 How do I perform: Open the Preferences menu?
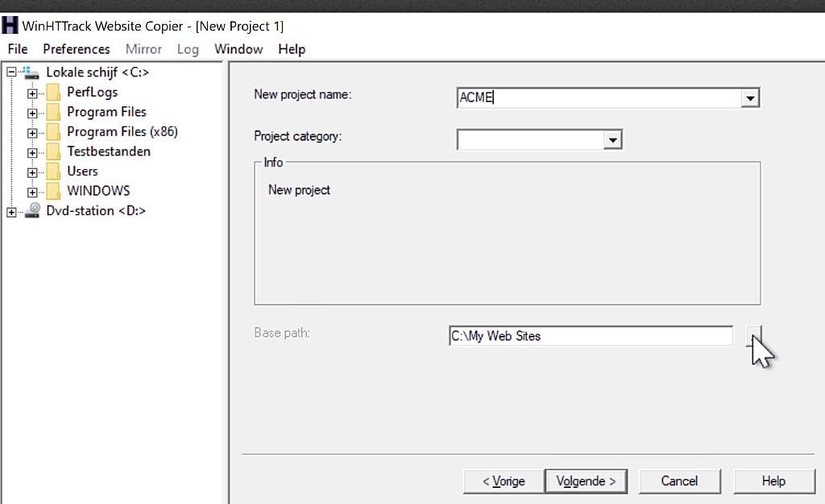click(77, 49)
